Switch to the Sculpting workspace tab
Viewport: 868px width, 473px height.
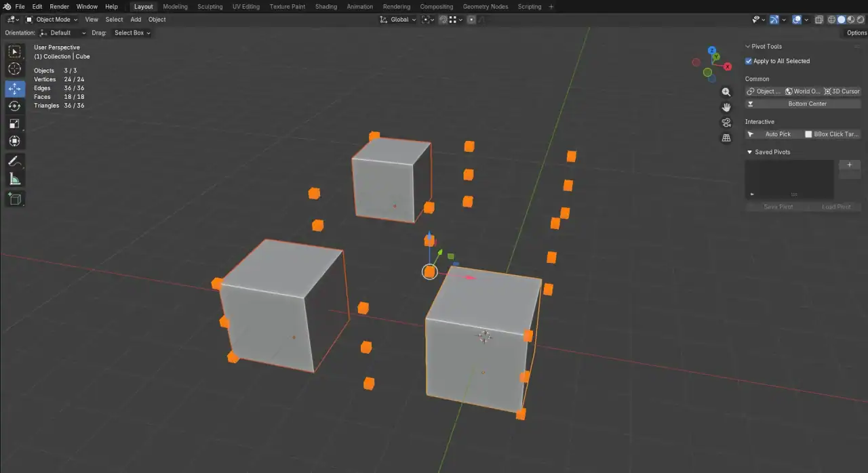(210, 7)
